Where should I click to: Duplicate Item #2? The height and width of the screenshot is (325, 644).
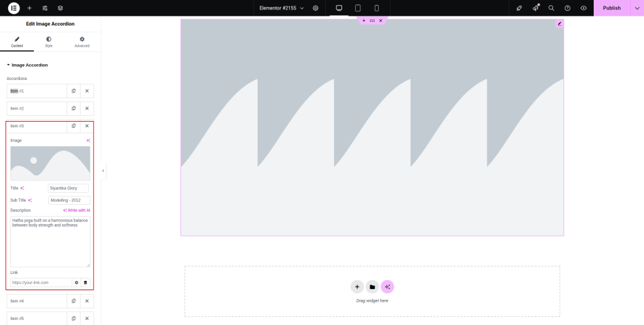pos(74,108)
